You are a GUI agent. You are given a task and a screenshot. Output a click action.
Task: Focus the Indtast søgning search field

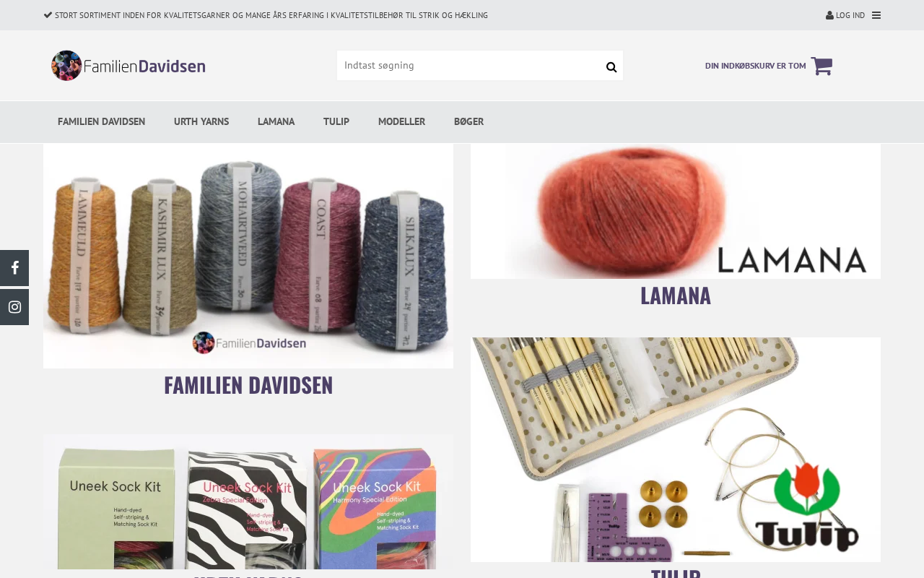point(471,66)
